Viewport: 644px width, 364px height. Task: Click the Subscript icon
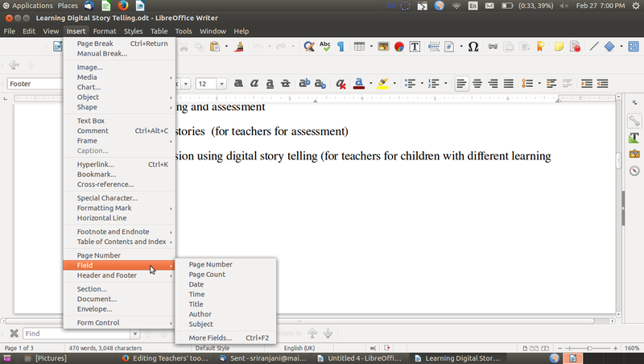[x=320, y=84]
